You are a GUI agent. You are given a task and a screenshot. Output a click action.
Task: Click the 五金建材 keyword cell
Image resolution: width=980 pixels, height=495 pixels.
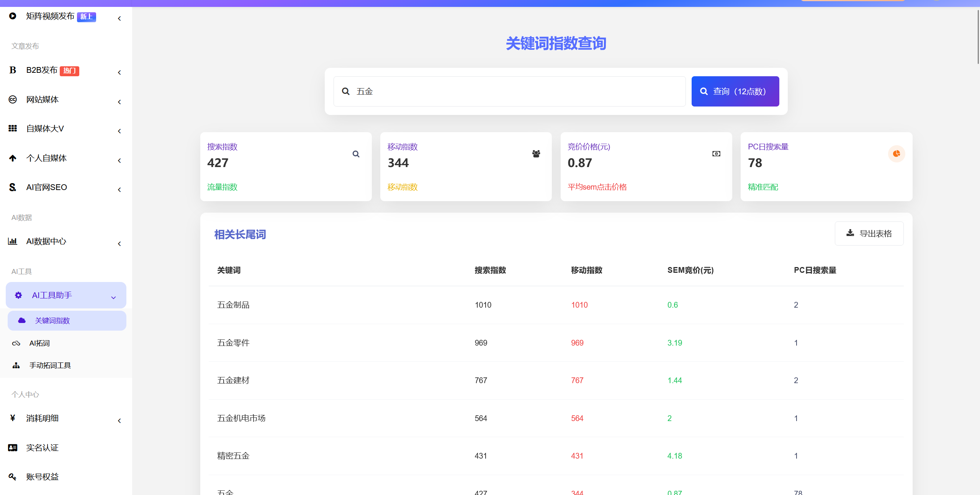pos(233,380)
